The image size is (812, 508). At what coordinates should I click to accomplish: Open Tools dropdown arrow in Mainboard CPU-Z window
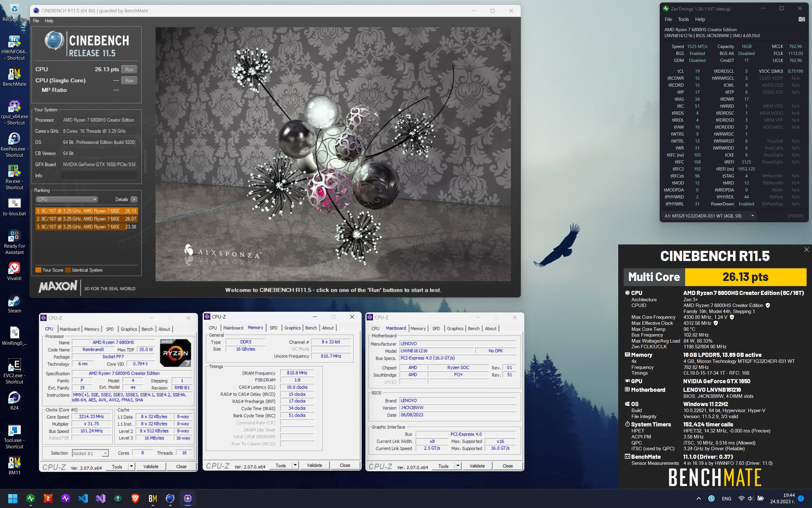458,466
